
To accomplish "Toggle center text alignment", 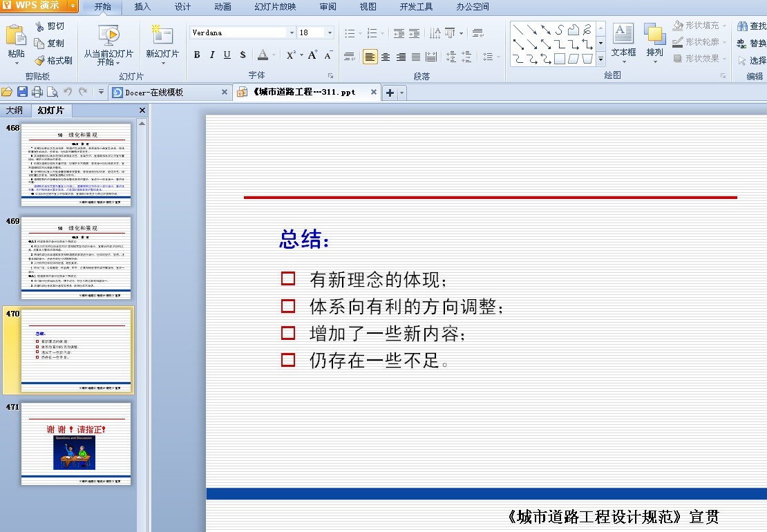I will (386, 57).
